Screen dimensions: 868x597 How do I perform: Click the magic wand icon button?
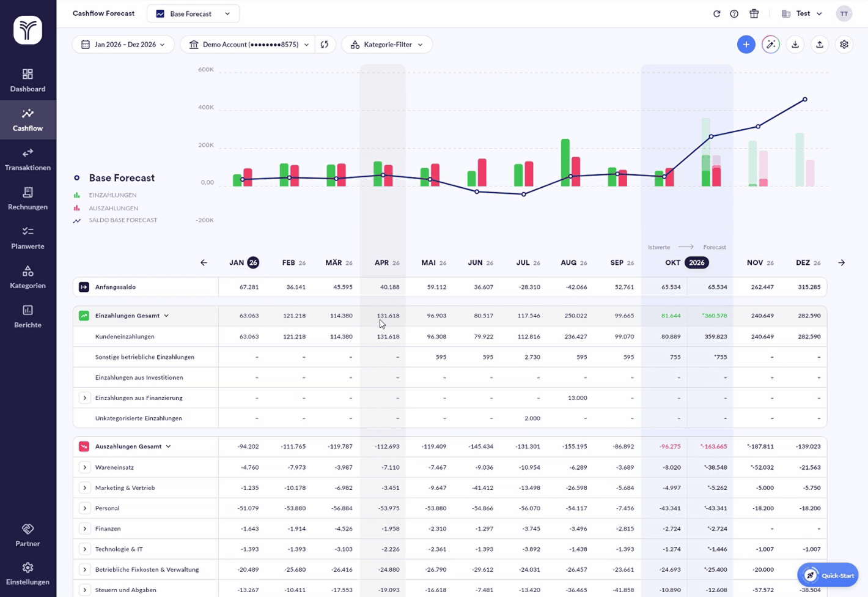click(x=771, y=45)
